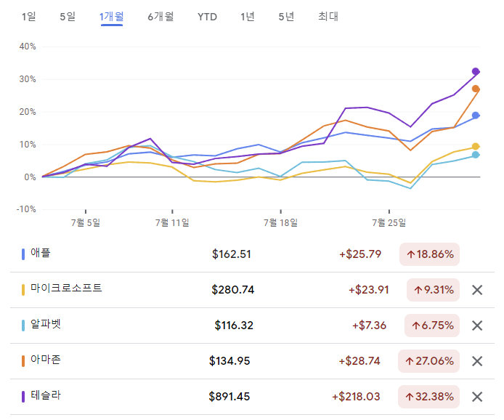Click yellow Microsoft endpoint dot on chart
The height and width of the screenshot is (420, 504).
click(x=476, y=147)
